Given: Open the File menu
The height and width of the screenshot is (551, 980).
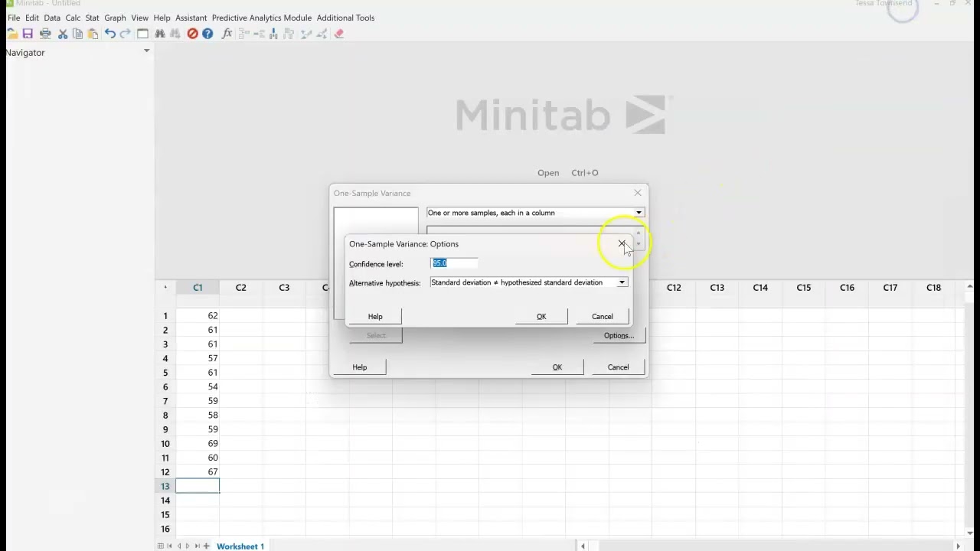Looking at the screenshot, I should click(x=14, y=18).
